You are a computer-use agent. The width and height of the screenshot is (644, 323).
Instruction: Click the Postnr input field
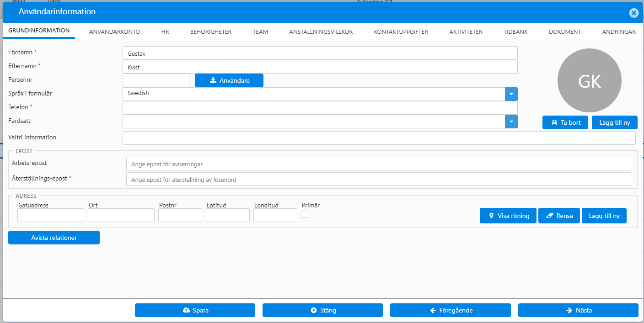pyautogui.click(x=180, y=215)
